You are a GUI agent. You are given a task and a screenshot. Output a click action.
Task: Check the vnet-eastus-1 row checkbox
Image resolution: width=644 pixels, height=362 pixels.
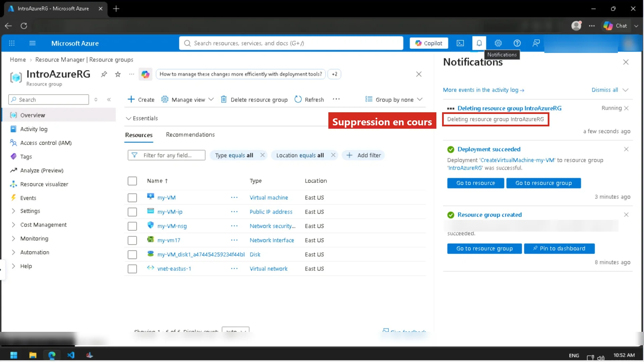pyautogui.click(x=132, y=269)
